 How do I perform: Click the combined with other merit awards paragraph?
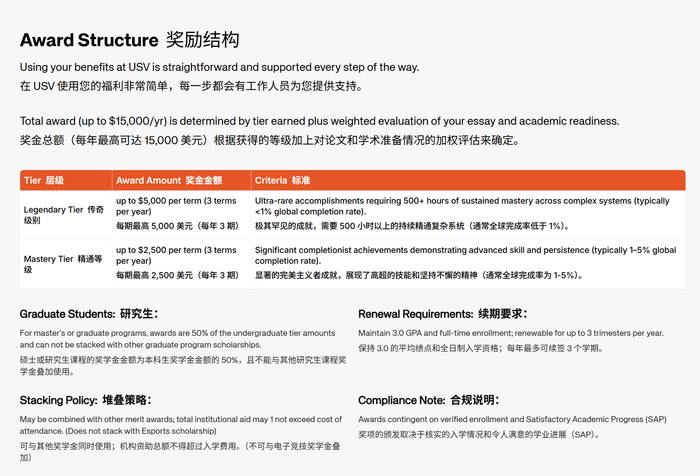(x=181, y=425)
